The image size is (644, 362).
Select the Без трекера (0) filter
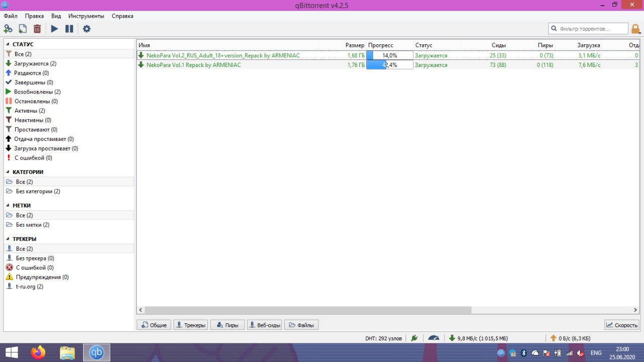pos(69,258)
